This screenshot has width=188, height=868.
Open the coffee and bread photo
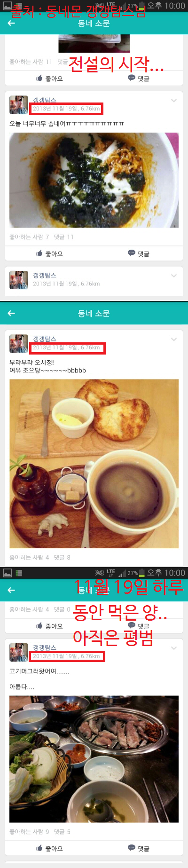94,464
